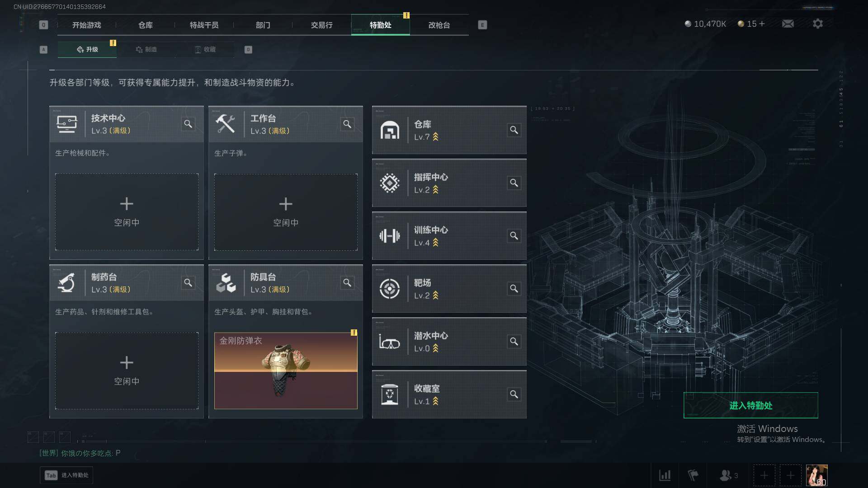Screen dimensions: 868x488
Task: Open the mail envelope icon
Action: pos(788,23)
